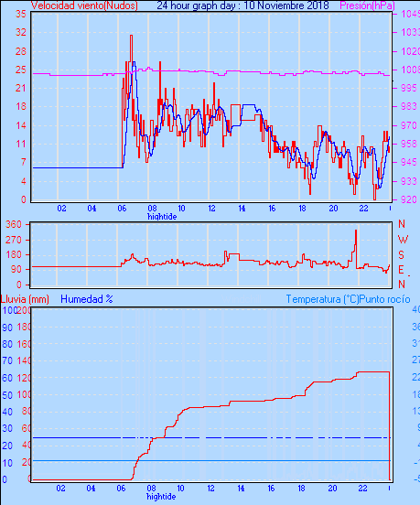Viewport: 420px width, 505px height.
Task: Click hour 02 label under rainfall chart
Action: [x=61, y=489]
